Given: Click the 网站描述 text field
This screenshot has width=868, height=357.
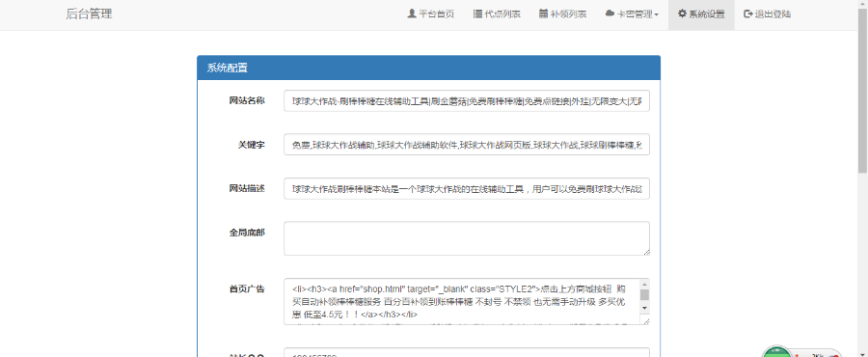Looking at the screenshot, I should point(467,189).
